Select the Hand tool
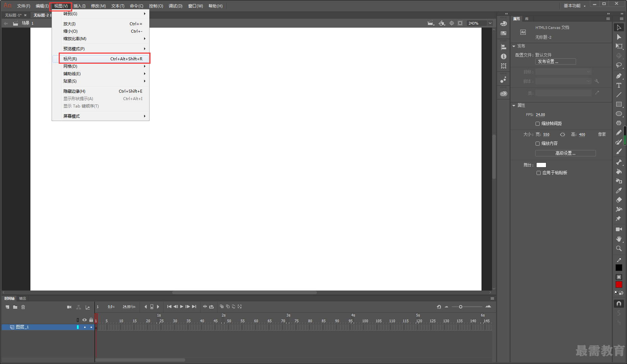Screen dimensions: 627x364 coord(619,239)
